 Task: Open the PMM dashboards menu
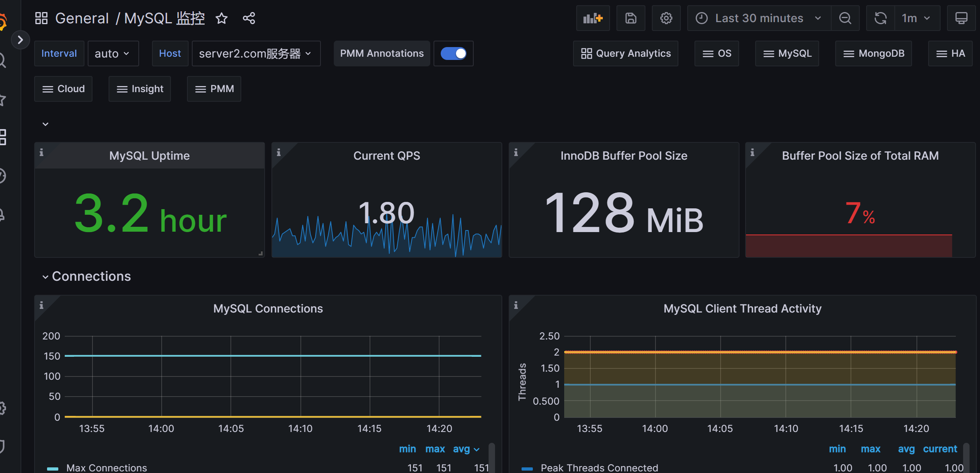pos(214,89)
